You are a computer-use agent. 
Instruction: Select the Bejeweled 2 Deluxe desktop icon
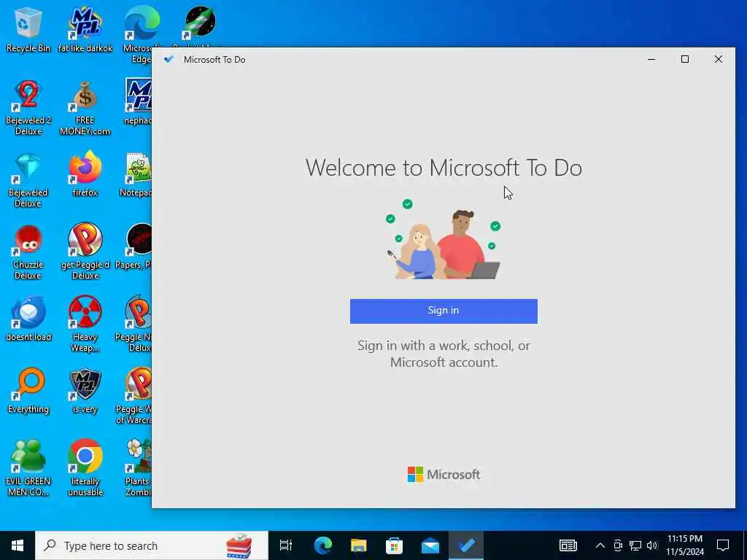(x=28, y=108)
